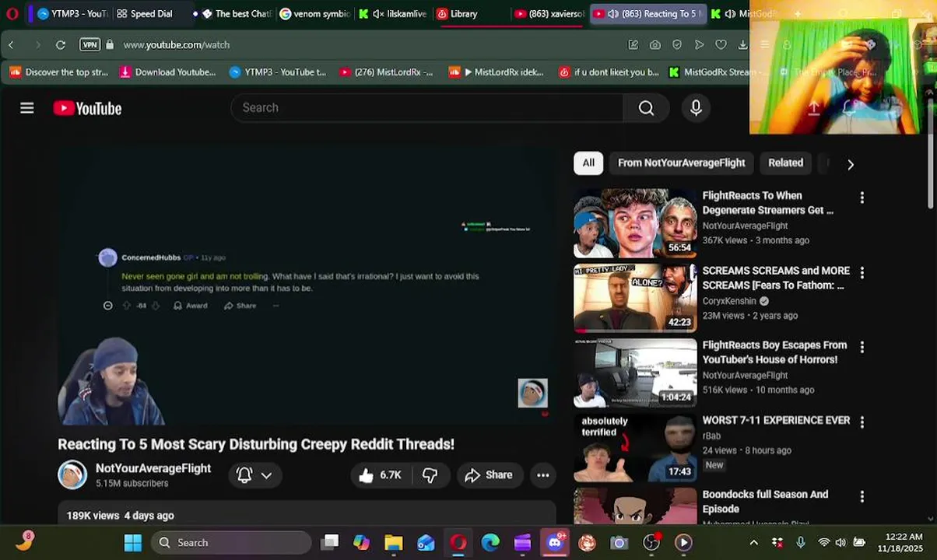Toggle microphone icon in system tray
Screen dimensions: 937x560
click(x=801, y=543)
